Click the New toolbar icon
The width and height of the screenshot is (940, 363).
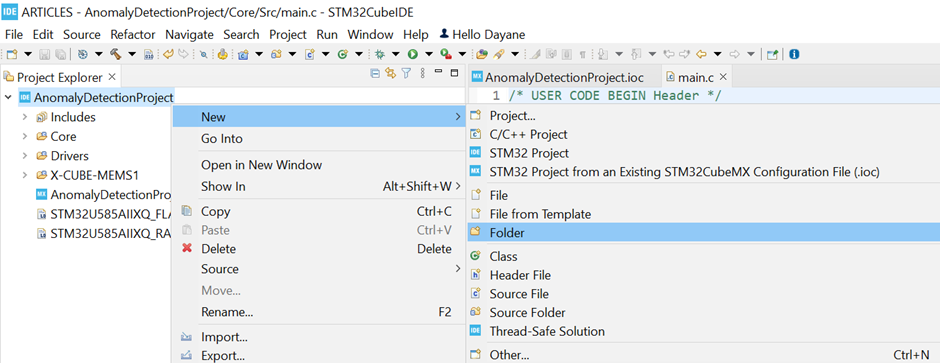pyautogui.click(x=12, y=54)
